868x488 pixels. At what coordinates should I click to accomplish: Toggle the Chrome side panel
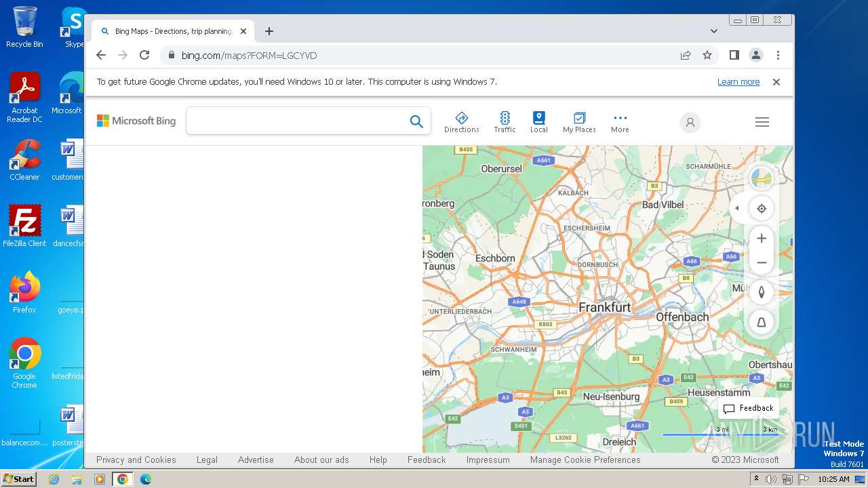pyautogui.click(x=734, y=56)
